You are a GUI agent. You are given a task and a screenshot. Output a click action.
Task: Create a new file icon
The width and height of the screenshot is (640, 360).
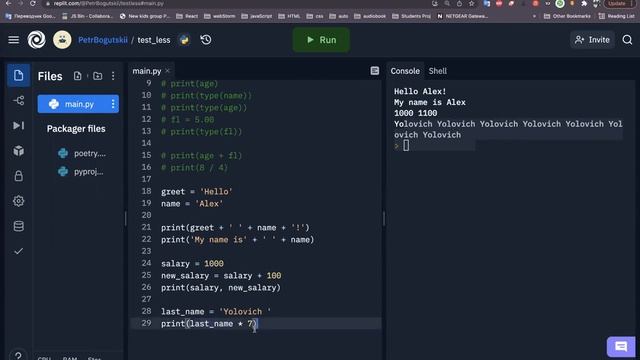click(x=78, y=76)
